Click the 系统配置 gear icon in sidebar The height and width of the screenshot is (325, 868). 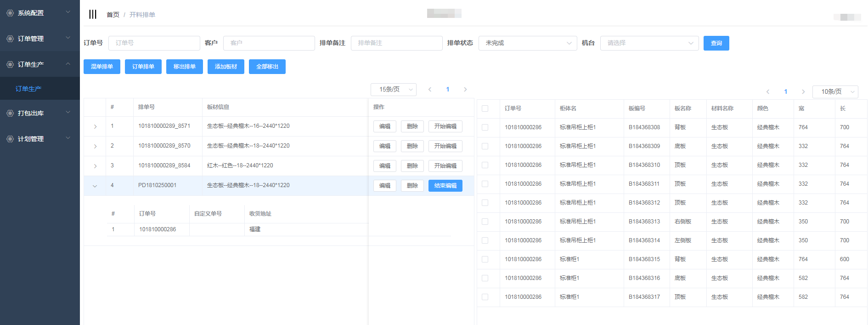(10, 13)
